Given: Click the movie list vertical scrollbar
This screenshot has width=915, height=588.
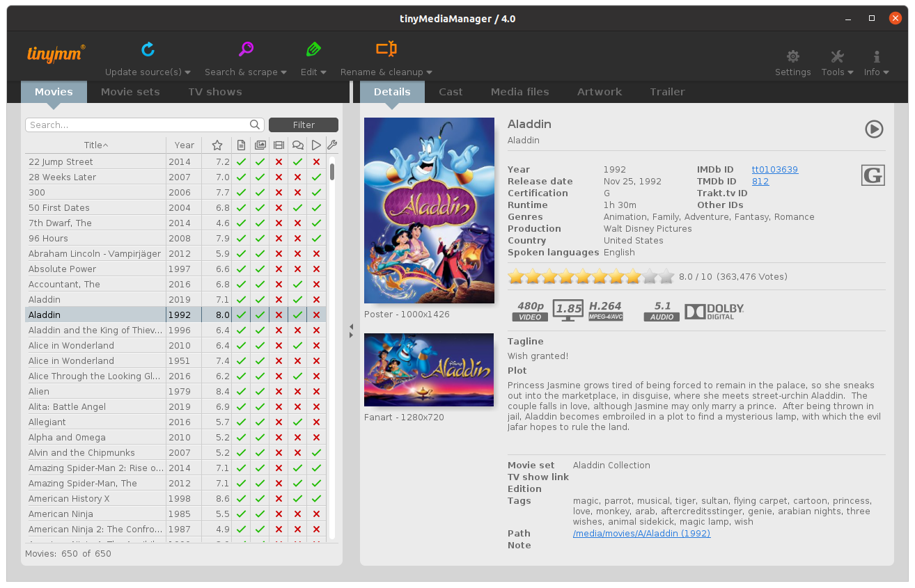Looking at the screenshot, I should pos(333,172).
